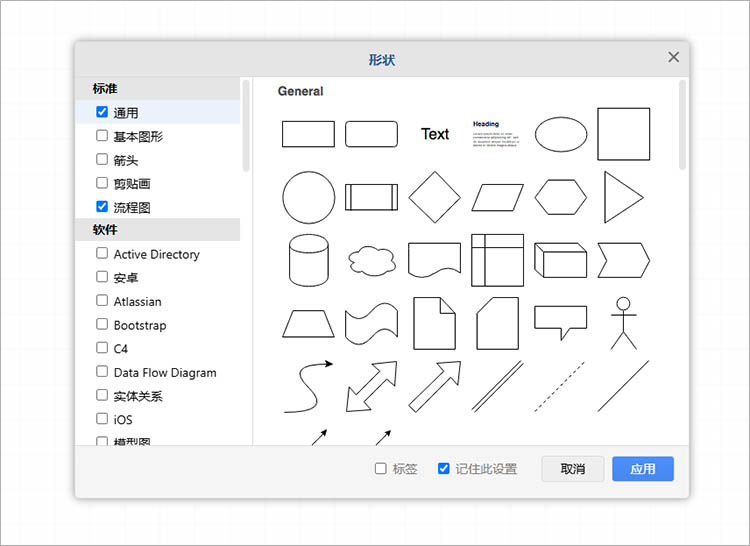Click the 取消 button

point(573,469)
